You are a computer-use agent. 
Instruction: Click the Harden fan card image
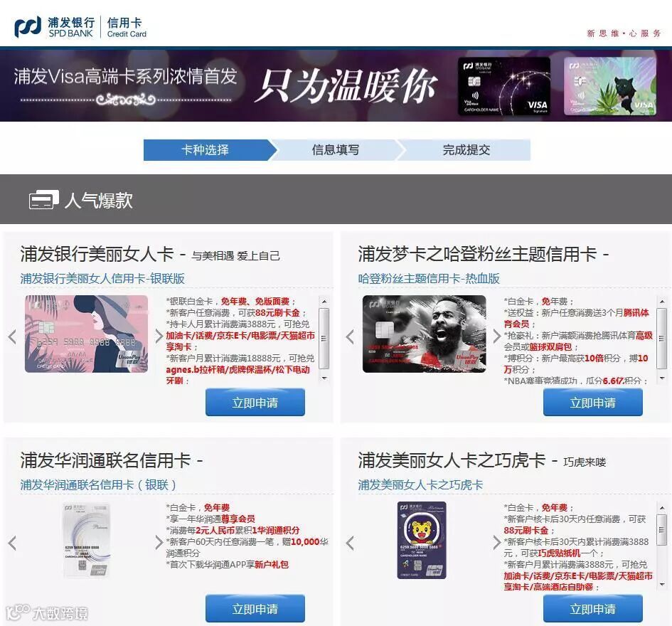click(x=425, y=334)
